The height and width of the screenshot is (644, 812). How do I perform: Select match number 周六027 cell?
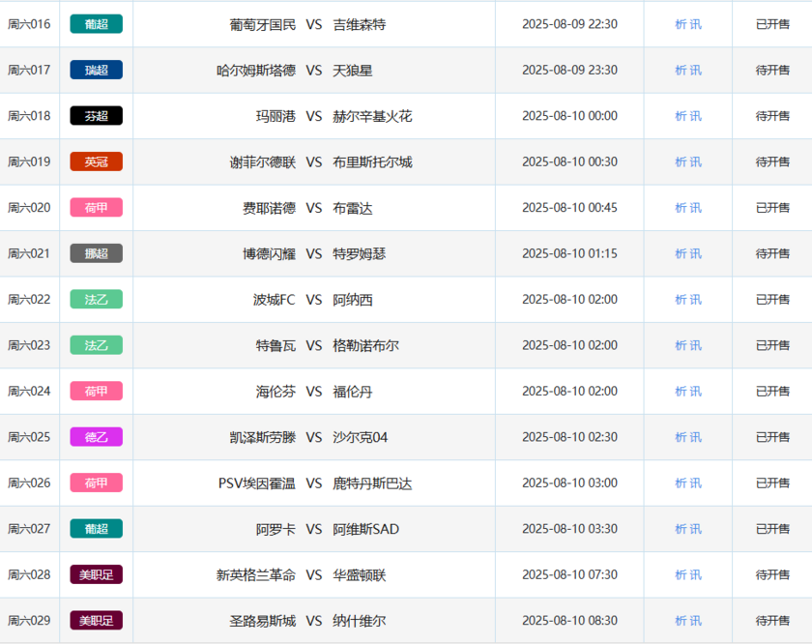[x=29, y=529]
